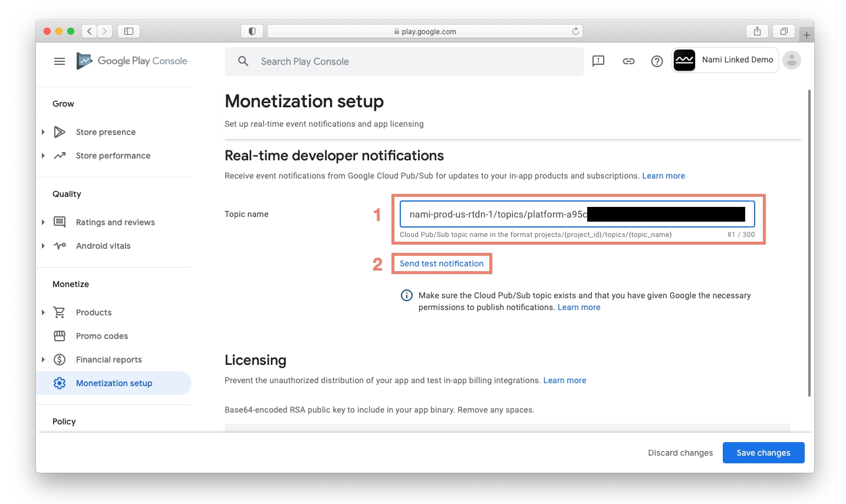Open the user account avatar
Screen dimensions: 846x504
pyautogui.click(x=792, y=60)
